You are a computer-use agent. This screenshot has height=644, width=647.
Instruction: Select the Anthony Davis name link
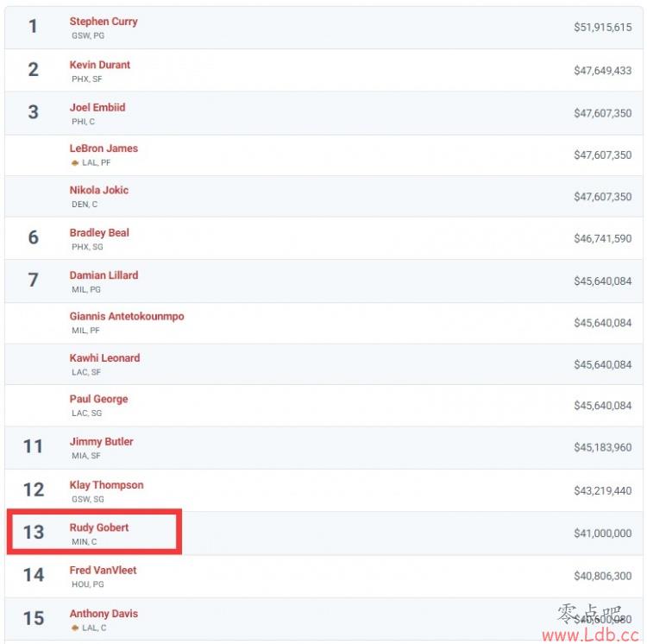[104, 614]
